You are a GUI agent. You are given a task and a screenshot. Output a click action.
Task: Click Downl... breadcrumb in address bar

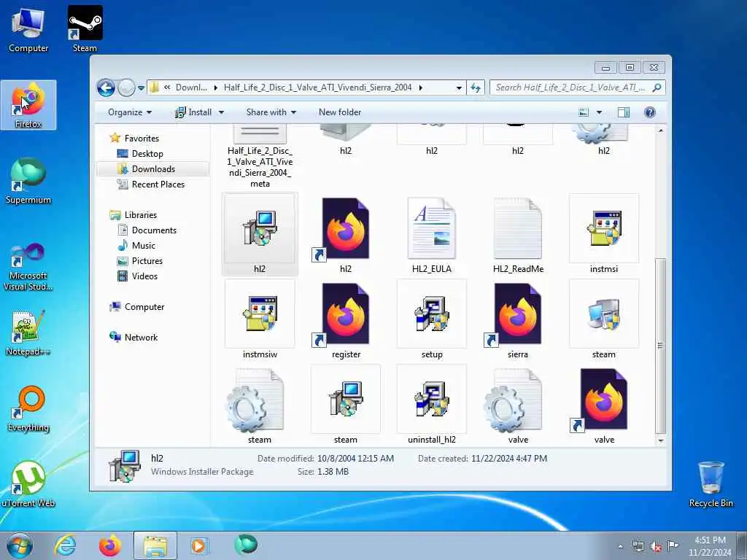click(x=191, y=87)
